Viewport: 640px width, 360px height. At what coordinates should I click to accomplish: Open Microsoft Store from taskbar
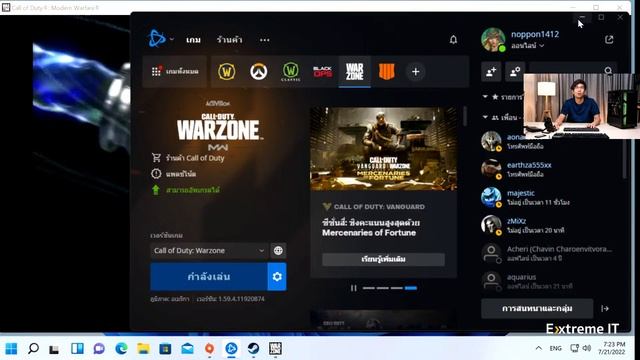point(165,349)
